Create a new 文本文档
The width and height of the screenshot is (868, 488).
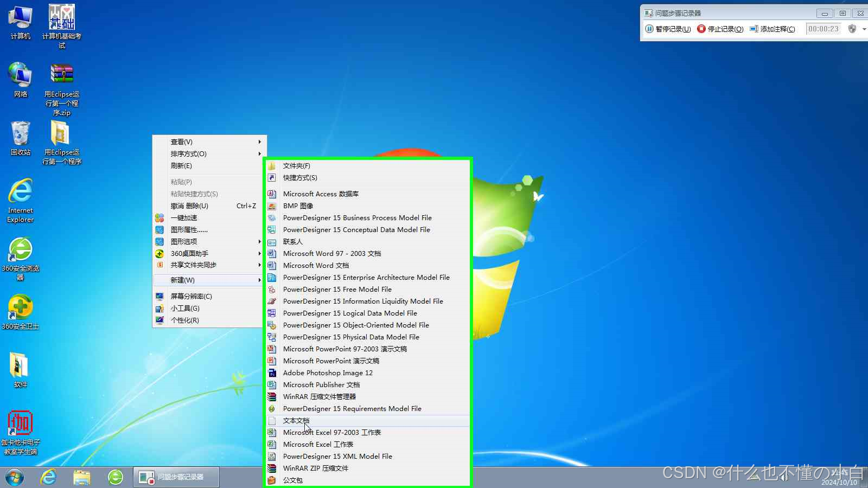[368, 420]
